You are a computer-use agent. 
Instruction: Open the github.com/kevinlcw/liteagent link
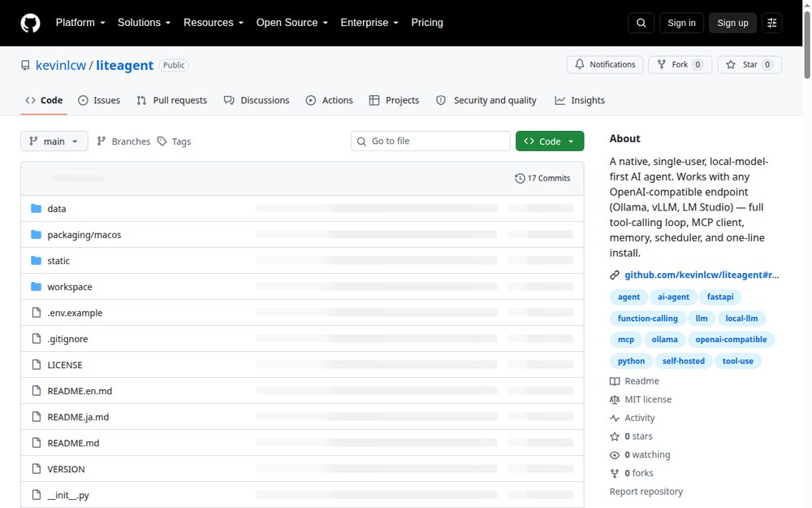[x=702, y=275]
